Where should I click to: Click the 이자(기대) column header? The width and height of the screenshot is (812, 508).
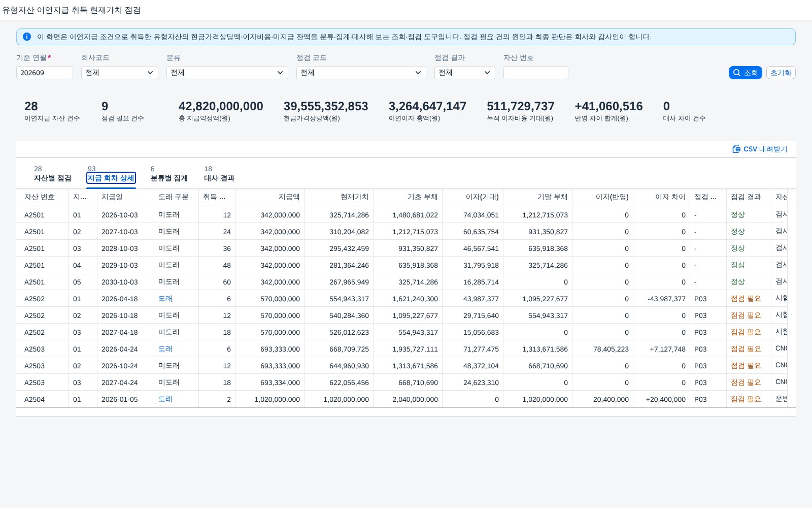(472, 197)
